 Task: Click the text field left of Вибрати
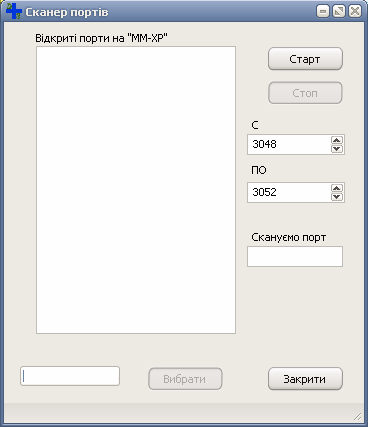(70, 376)
